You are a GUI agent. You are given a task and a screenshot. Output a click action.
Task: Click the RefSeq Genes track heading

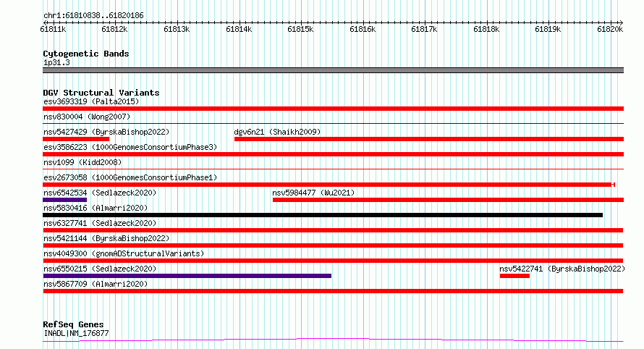73,324
